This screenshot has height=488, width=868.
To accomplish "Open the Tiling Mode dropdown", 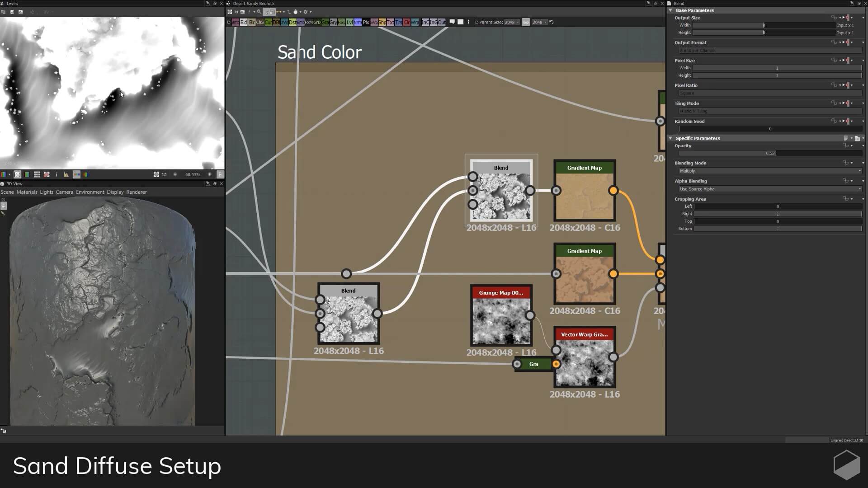I will pyautogui.click(x=770, y=111).
